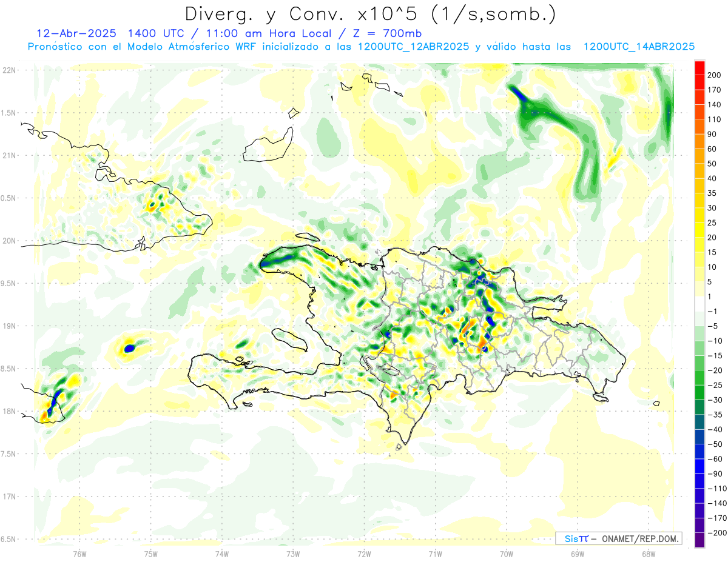
Task: Click the '17N' latitude label
Action: [x=9, y=497]
